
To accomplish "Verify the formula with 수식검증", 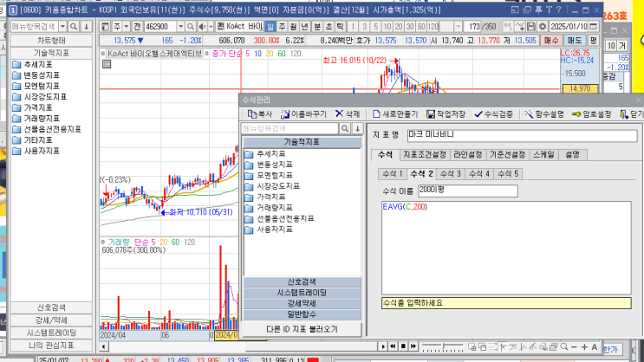I will click(x=493, y=114).
